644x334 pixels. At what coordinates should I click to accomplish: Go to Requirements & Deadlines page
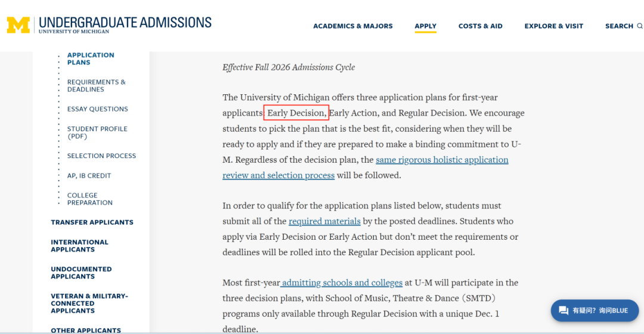(97, 85)
